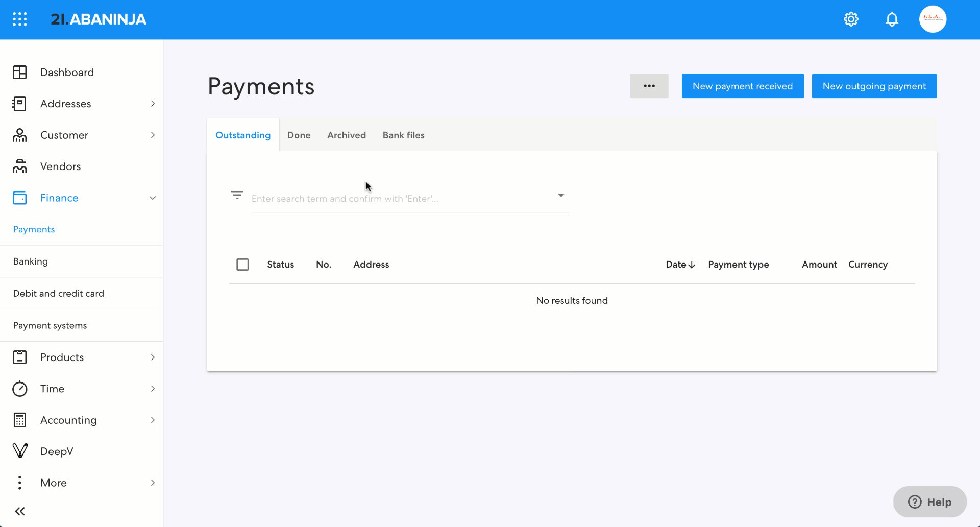Switch to the Done tab
Screen dimensions: 980x527
pyautogui.click(x=299, y=135)
